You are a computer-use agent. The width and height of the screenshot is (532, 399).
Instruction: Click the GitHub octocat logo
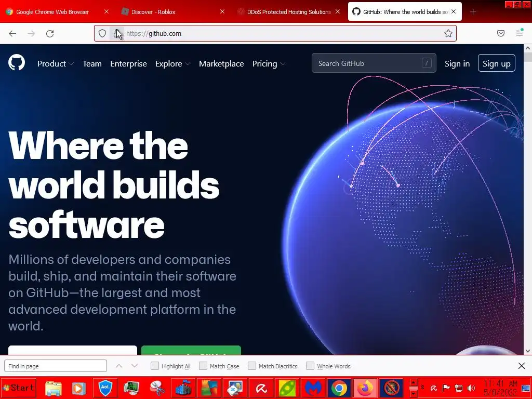point(17,62)
